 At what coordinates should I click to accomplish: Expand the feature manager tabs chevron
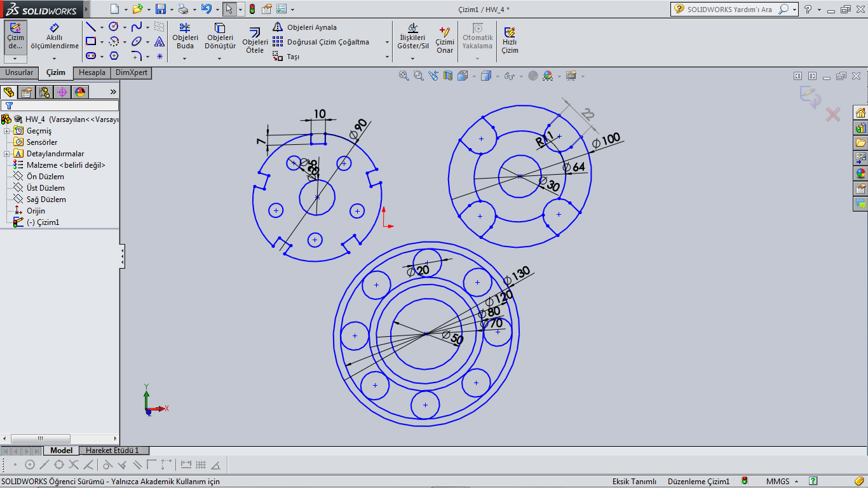click(x=113, y=92)
